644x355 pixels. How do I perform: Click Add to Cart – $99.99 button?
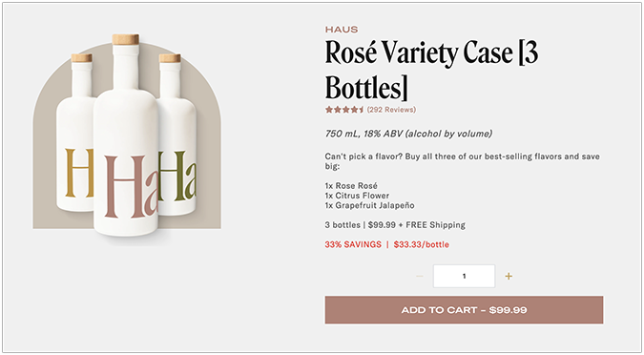(464, 310)
